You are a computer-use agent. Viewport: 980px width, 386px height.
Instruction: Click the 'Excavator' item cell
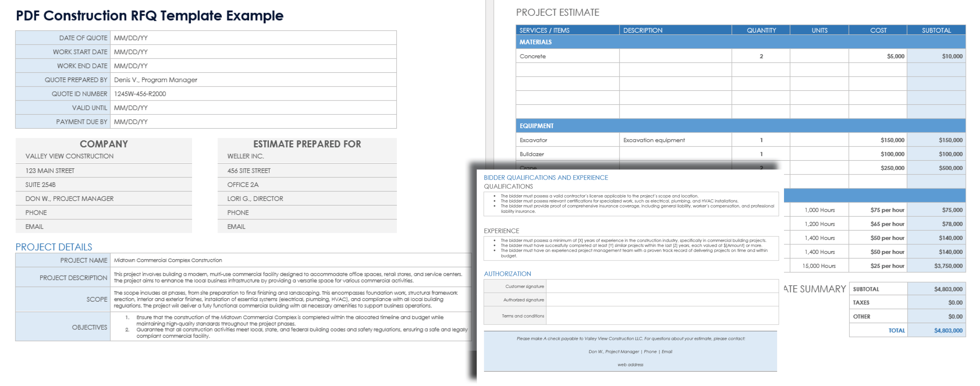tap(567, 140)
